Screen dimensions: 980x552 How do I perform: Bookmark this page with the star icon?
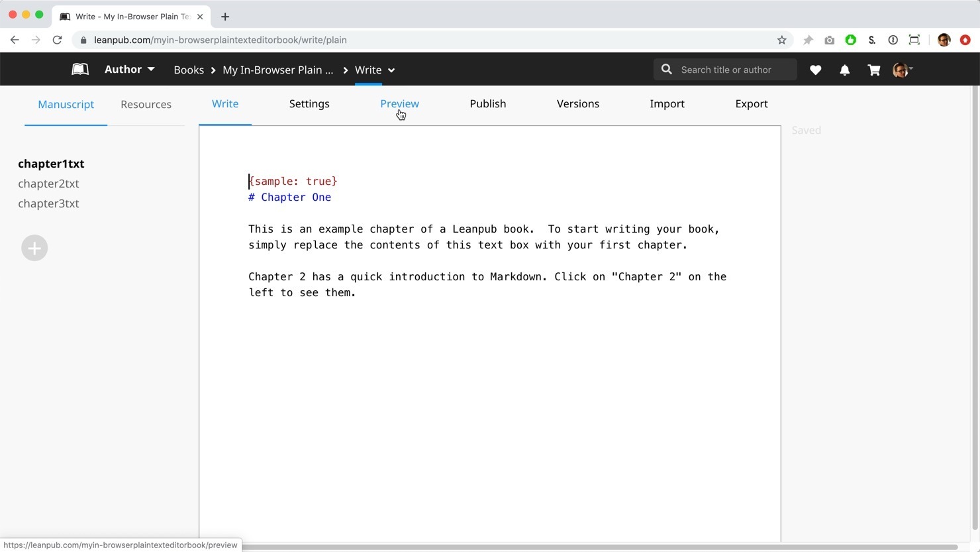pos(781,40)
